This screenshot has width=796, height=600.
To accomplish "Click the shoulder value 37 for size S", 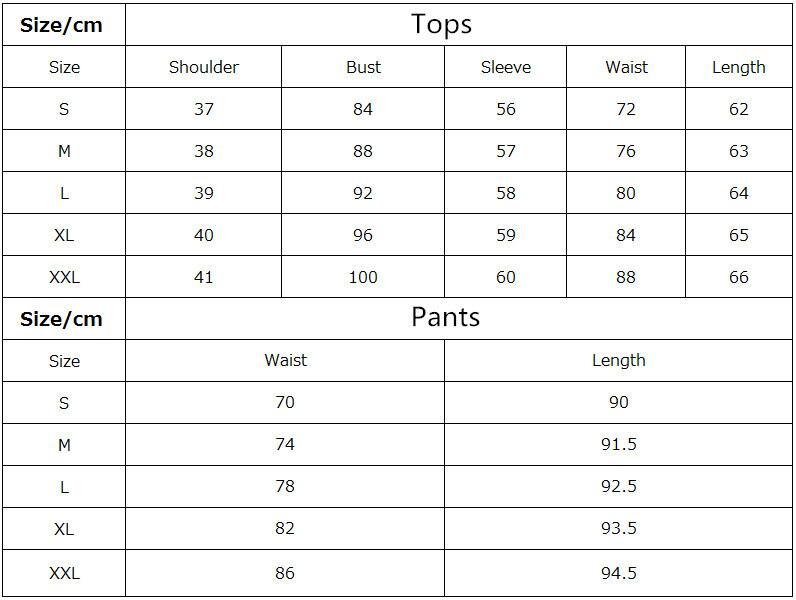I will (x=204, y=109).
